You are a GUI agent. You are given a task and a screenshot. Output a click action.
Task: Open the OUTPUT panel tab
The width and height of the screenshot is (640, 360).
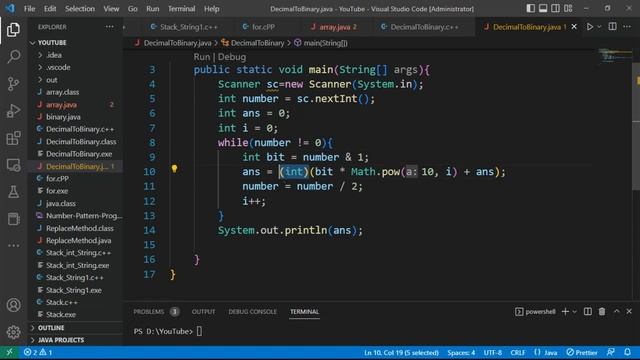(x=203, y=312)
